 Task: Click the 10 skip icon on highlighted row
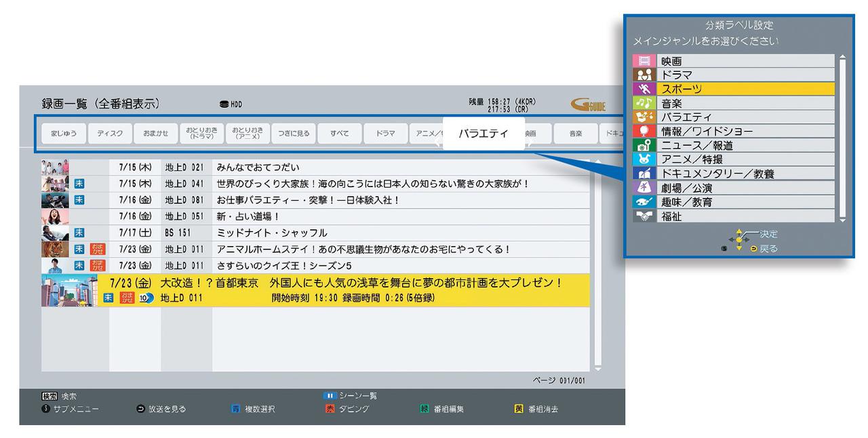click(x=145, y=298)
